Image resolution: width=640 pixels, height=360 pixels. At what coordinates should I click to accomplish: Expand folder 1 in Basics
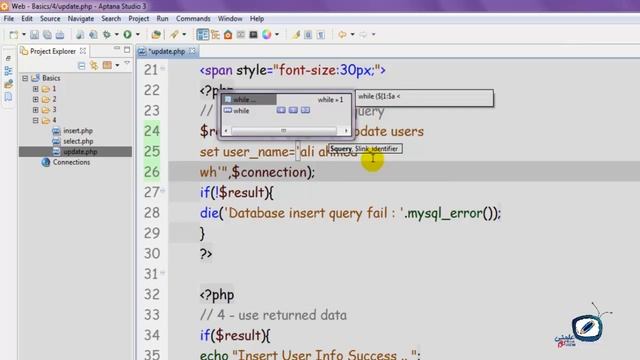click(x=36, y=89)
